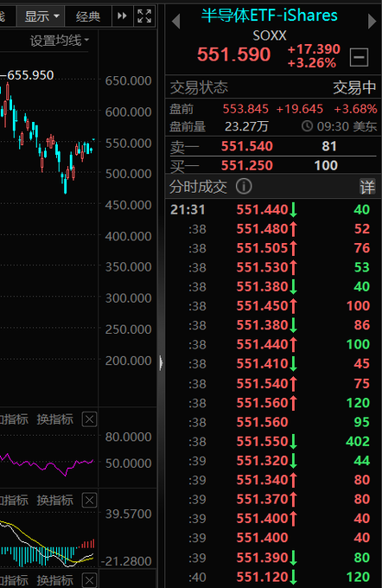The width and height of the screenshot is (382, 588).
Task: Click 换指标 in MACD panel
Action: coord(54,501)
